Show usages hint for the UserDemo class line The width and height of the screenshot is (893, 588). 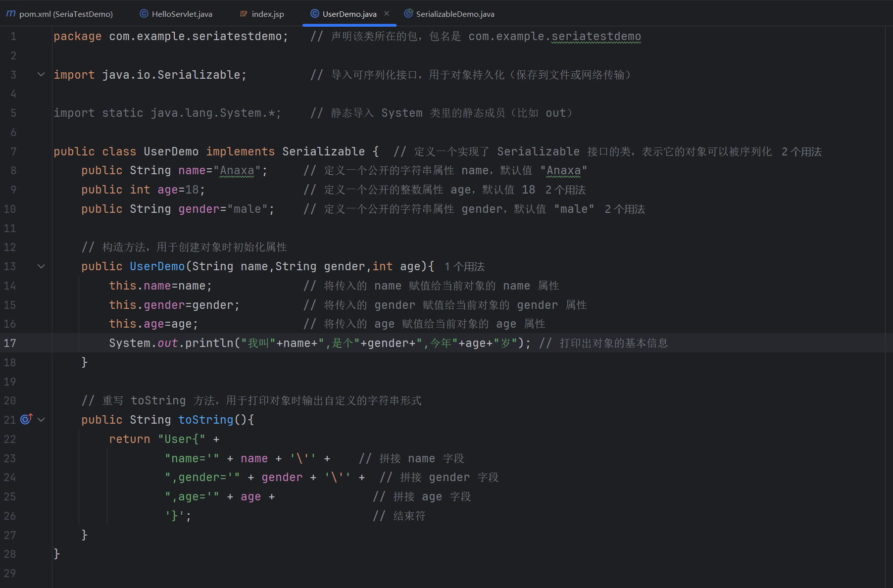[801, 151]
